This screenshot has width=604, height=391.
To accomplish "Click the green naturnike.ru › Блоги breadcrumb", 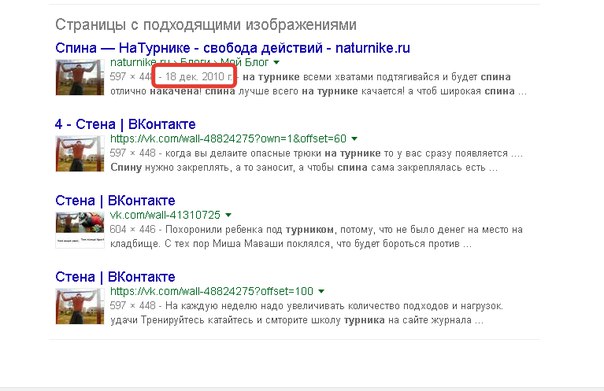I will point(189,62).
